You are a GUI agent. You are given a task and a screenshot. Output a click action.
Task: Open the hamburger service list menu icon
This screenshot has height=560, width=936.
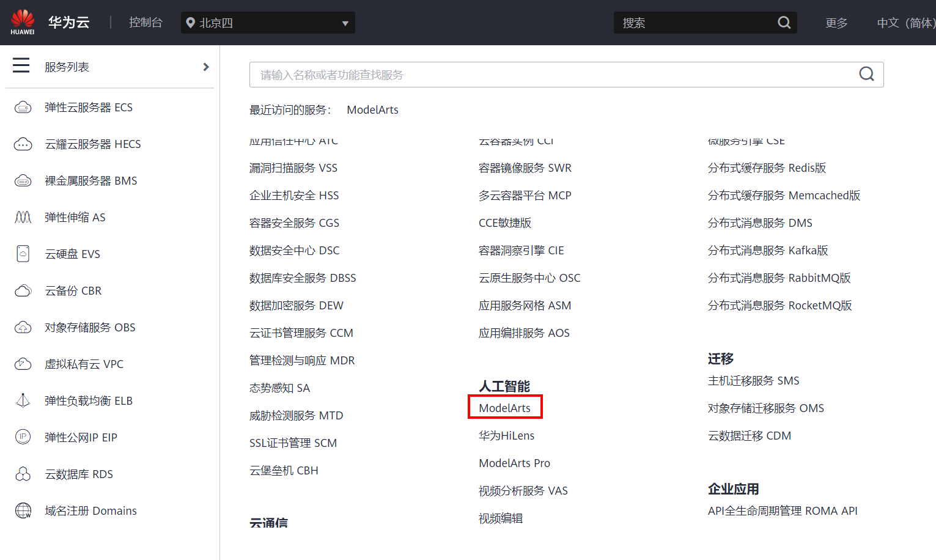[21, 65]
